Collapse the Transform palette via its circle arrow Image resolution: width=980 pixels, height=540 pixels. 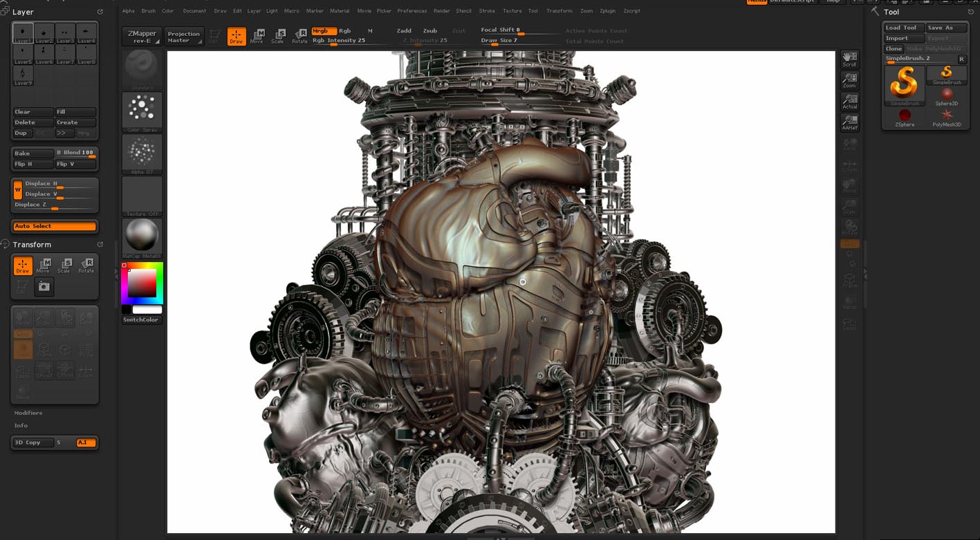point(100,244)
